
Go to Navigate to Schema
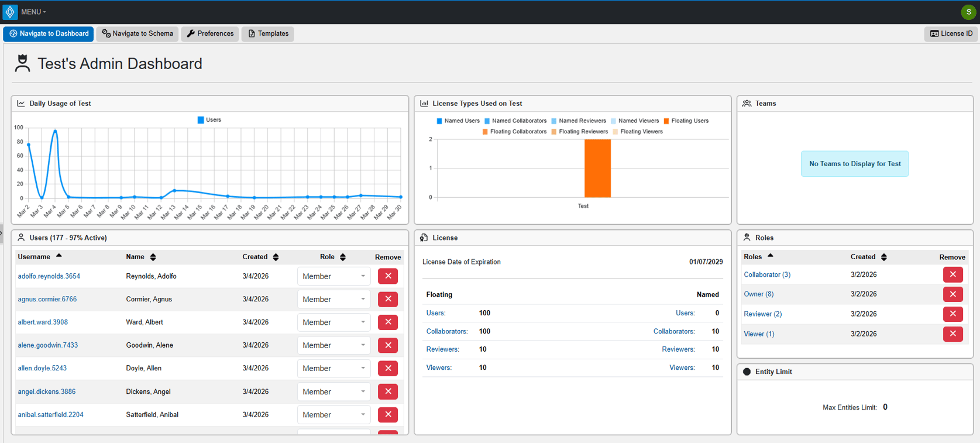(137, 34)
